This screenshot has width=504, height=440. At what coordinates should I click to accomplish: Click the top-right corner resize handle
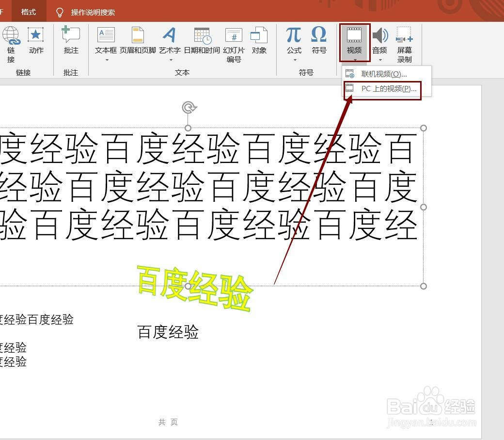424,128
